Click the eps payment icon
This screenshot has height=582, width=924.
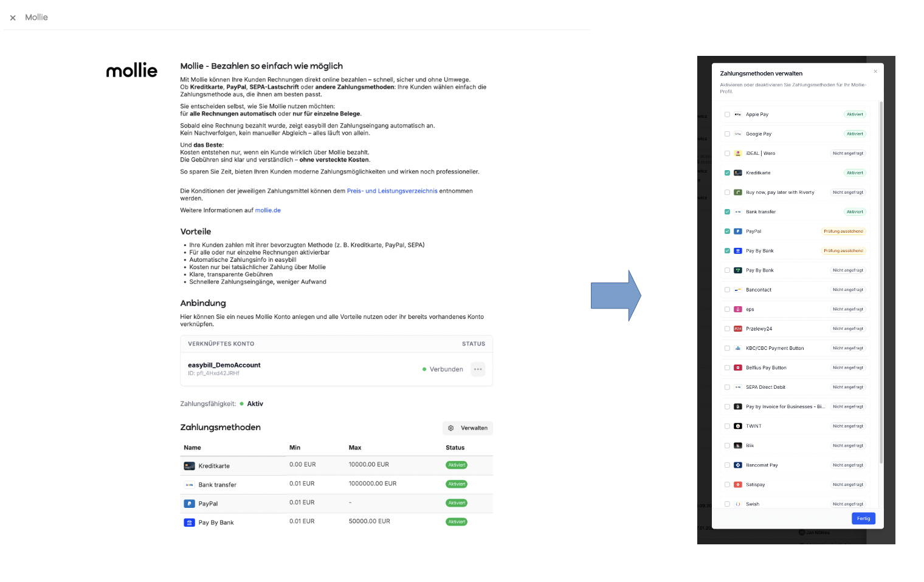737,309
